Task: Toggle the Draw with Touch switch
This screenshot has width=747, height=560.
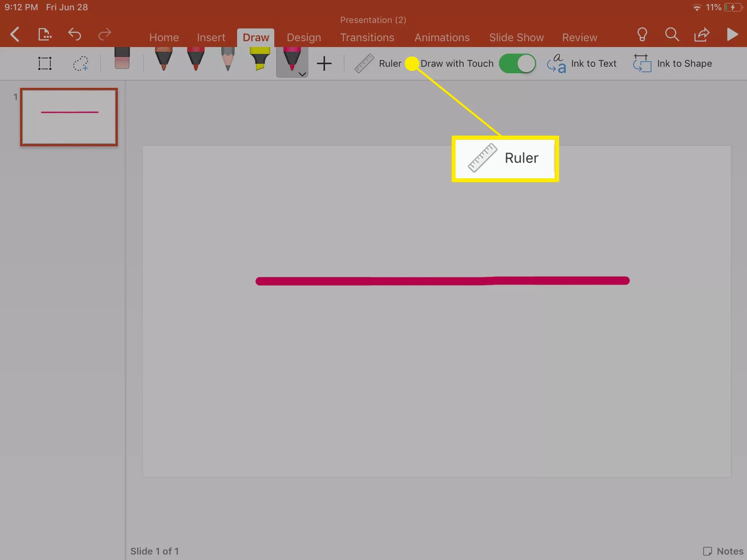Action: [x=516, y=63]
